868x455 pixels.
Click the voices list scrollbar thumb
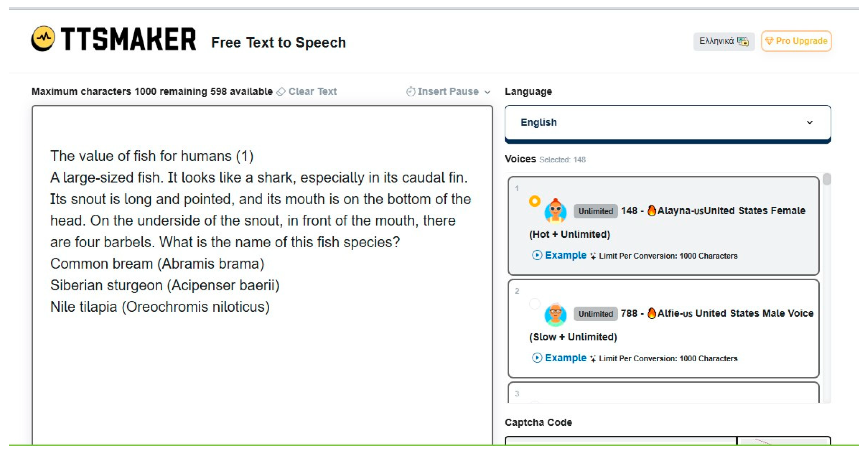tap(826, 179)
